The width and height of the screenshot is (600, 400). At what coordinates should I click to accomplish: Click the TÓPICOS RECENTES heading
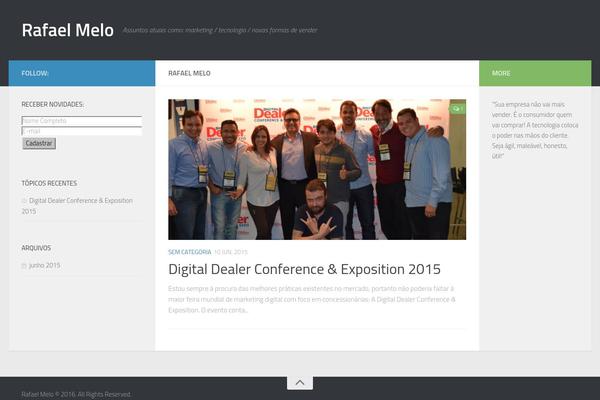coord(49,183)
